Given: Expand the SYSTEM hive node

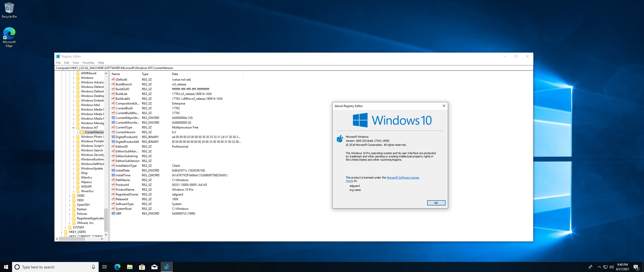Looking at the screenshot, I should coord(66,227).
